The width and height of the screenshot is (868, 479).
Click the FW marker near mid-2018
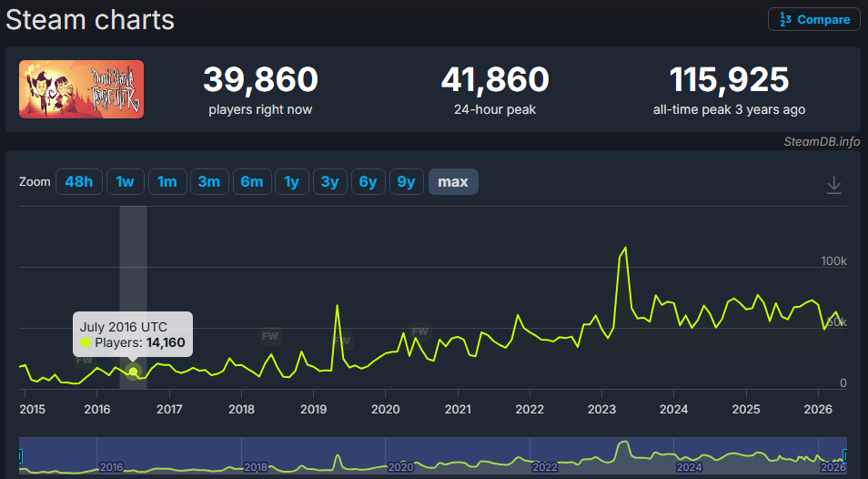[270, 336]
